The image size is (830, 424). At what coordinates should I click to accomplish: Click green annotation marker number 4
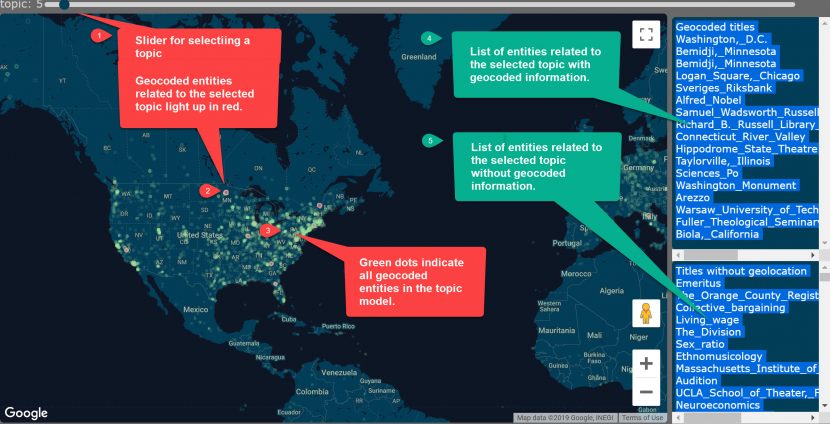pos(429,39)
